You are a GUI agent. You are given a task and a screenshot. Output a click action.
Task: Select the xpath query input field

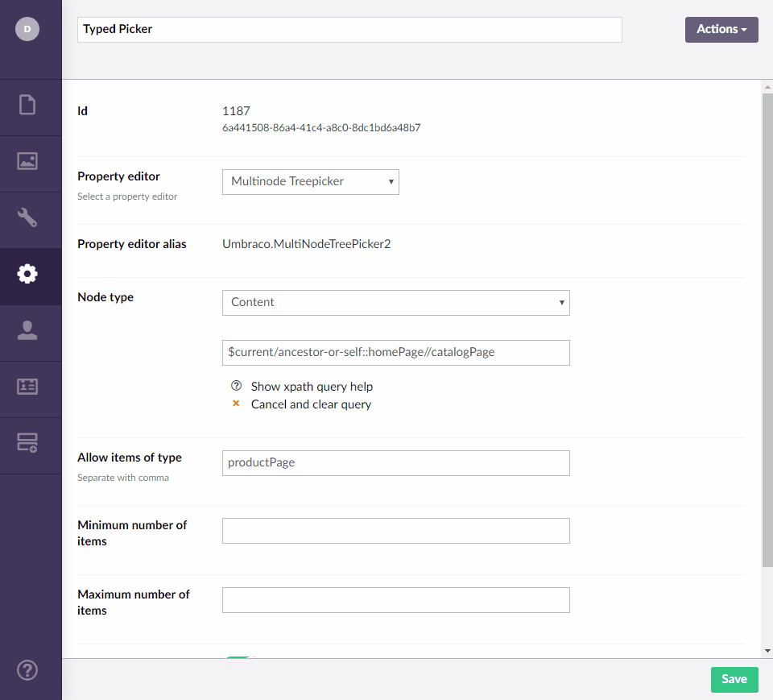coord(395,353)
